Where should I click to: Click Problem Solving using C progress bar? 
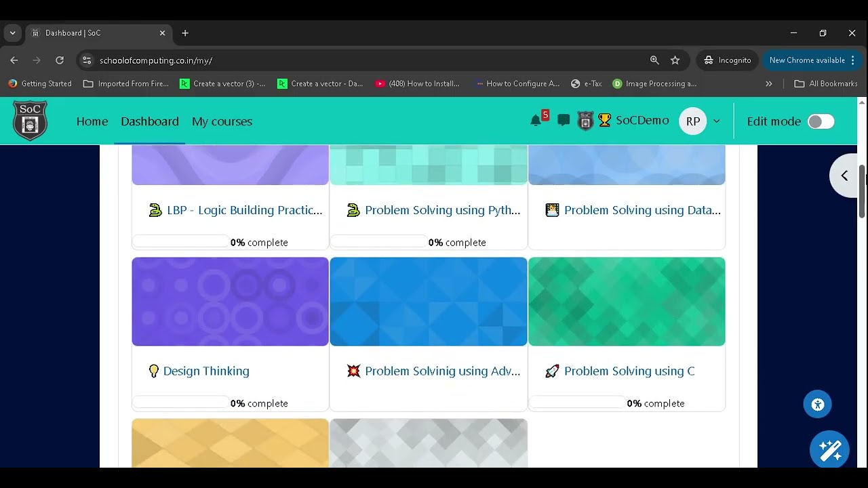click(577, 403)
